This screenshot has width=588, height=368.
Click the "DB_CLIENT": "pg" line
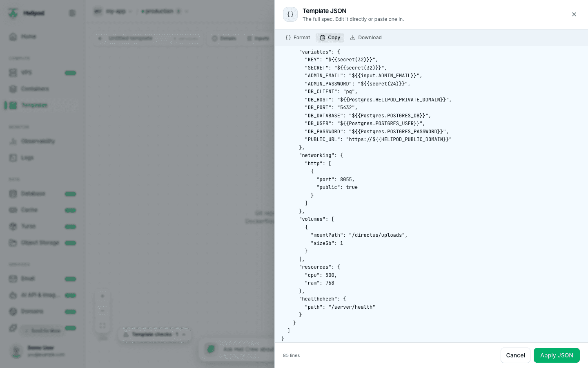pos(331,92)
